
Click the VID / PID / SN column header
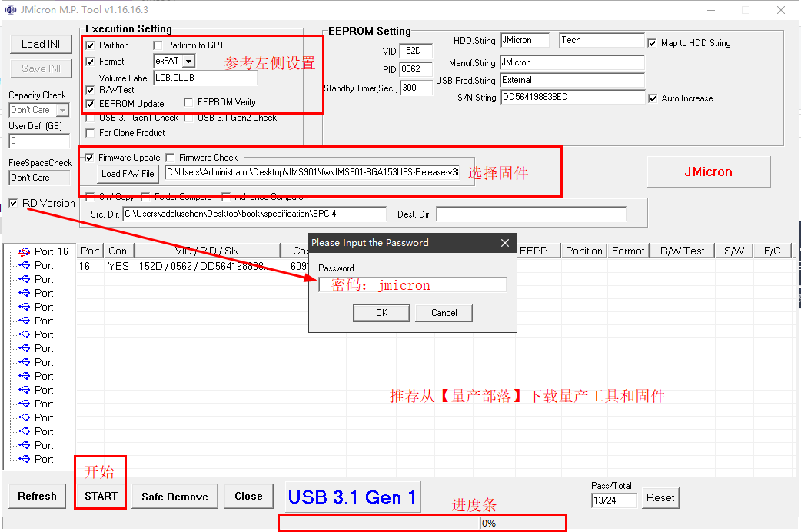pyautogui.click(x=208, y=251)
